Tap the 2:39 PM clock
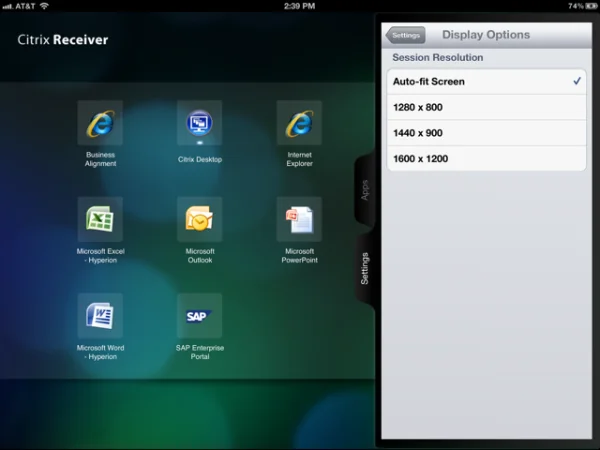The height and width of the screenshot is (450, 600). click(299, 6)
